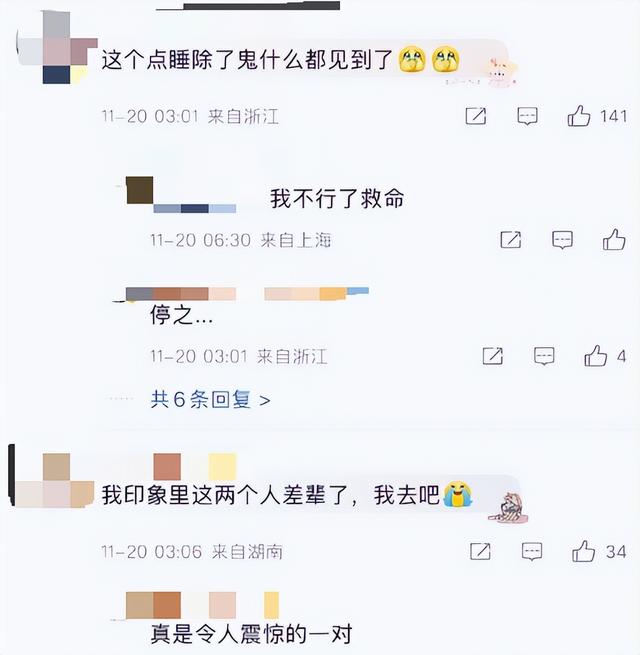Viewport: 640px width, 655px height.
Task: Like the Hunan comment with 34 likes
Action: (584, 551)
